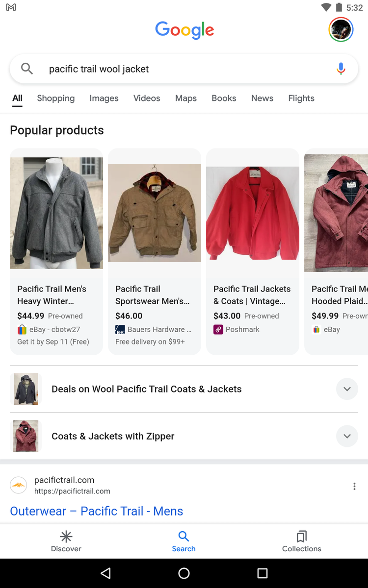
Task: Tap the voice search microphone icon
Action: [341, 69]
